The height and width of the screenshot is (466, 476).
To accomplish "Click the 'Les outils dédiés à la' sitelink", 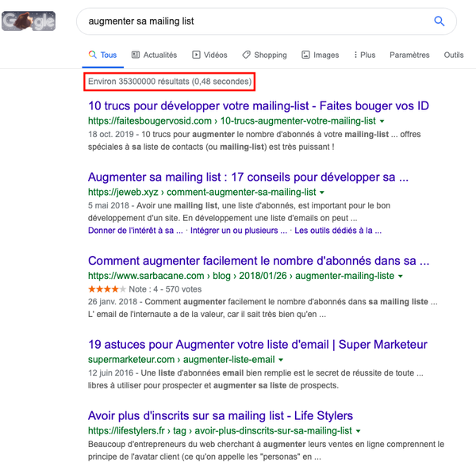I will point(337,231).
